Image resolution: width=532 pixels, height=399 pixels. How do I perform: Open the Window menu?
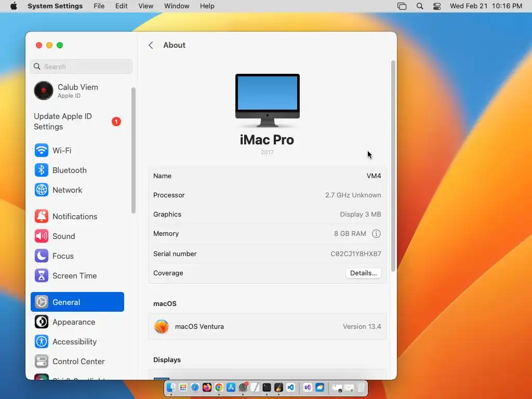tap(177, 6)
